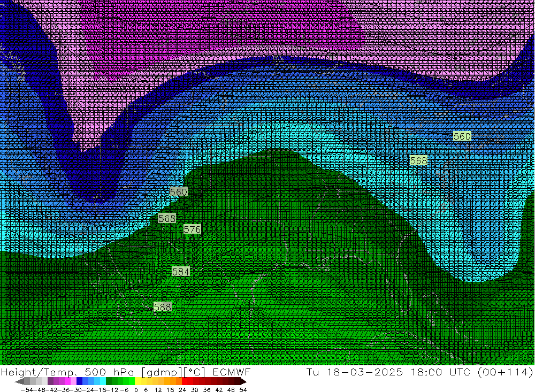The height and width of the screenshot is (392, 535).
Task: Click the 'Tu' weekday abbreviation
Action: [312, 372]
